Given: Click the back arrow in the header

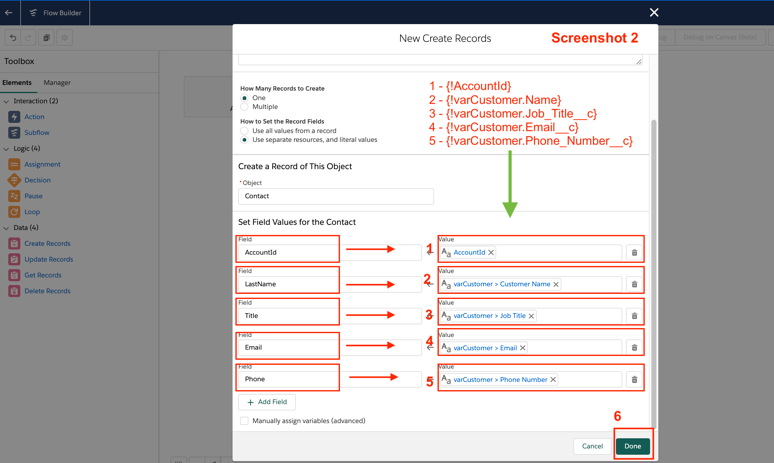Looking at the screenshot, I should (x=9, y=13).
